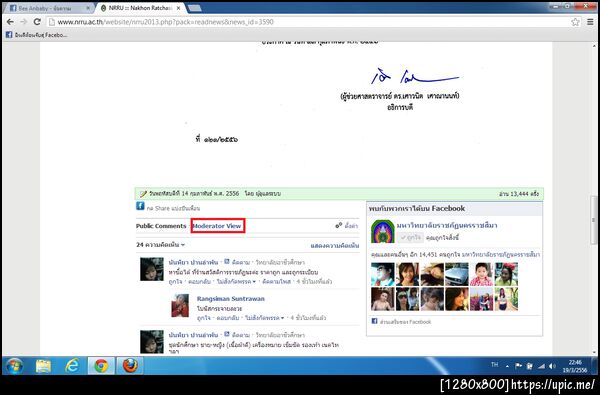Screen dimensions: 600x395
Task: Open the volume speaker tray icon
Action: (552, 366)
